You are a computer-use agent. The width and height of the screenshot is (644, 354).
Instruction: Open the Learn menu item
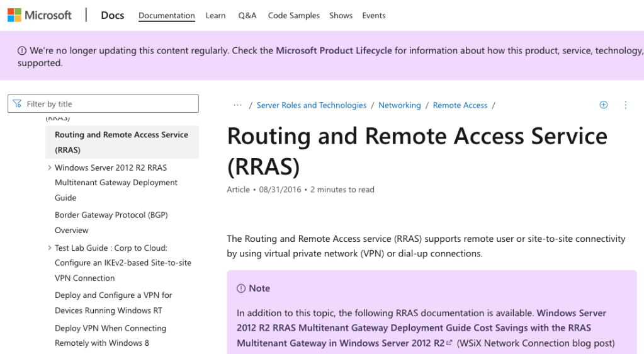pyautogui.click(x=215, y=16)
